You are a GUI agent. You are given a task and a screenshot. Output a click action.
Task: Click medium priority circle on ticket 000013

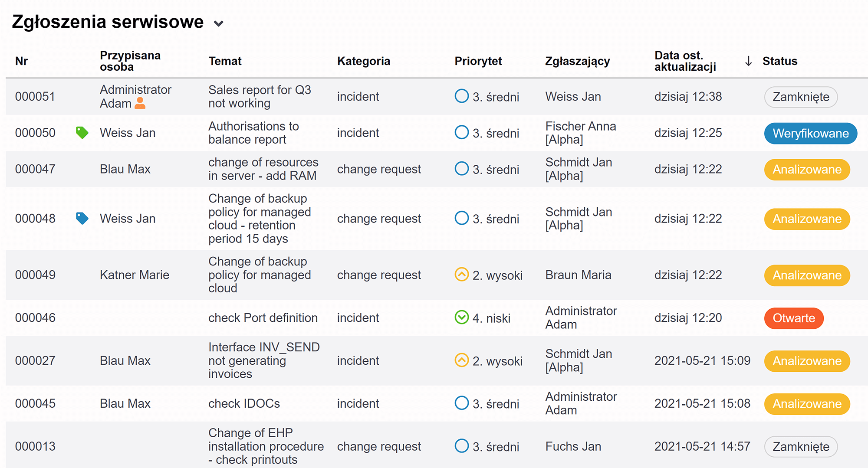coord(462,446)
